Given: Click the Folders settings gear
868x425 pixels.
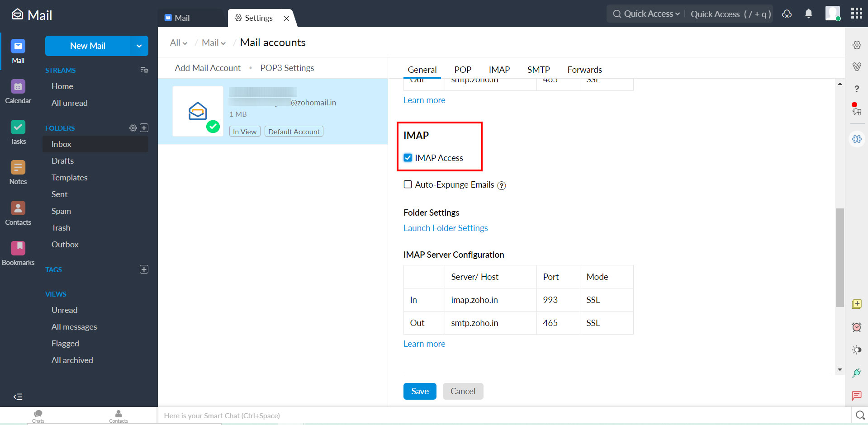Looking at the screenshot, I should (x=133, y=128).
